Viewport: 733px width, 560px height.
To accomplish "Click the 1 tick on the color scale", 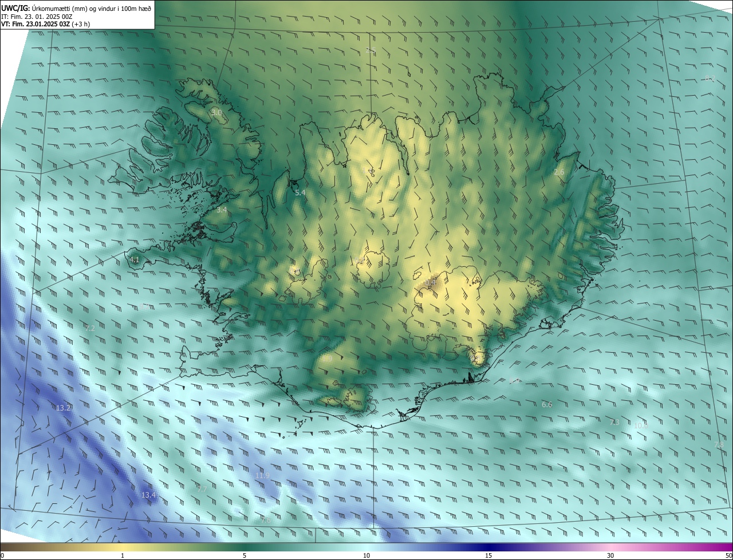I will [123, 555].
